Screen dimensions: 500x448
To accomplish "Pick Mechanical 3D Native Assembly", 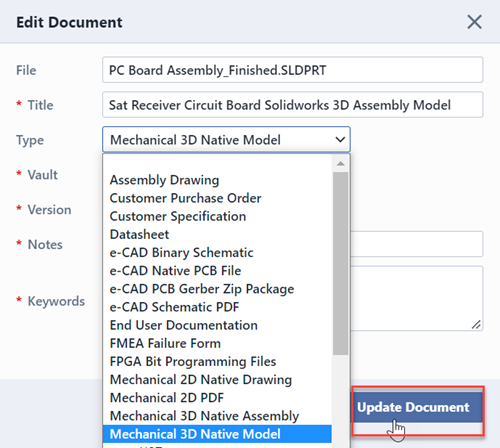I will (x=217, y=416).
